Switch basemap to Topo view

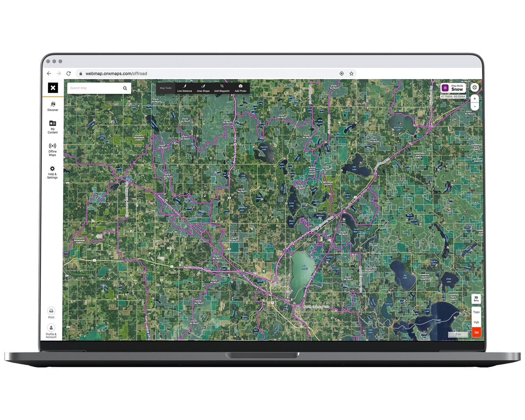pos(476,311)
